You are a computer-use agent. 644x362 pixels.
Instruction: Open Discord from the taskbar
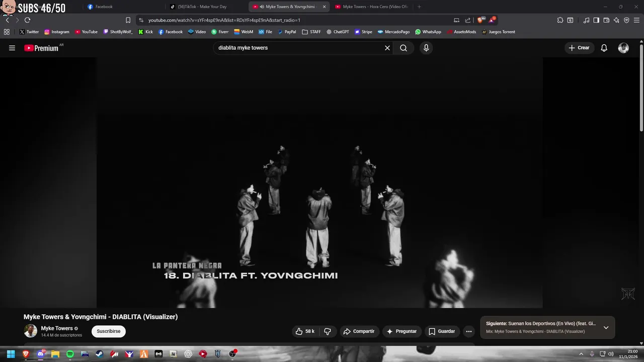click(41, 354)
